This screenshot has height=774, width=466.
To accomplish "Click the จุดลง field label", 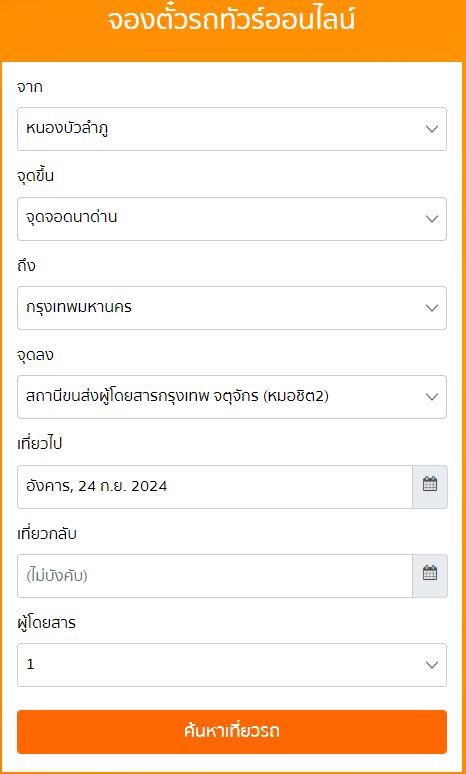I will point(35,355).
